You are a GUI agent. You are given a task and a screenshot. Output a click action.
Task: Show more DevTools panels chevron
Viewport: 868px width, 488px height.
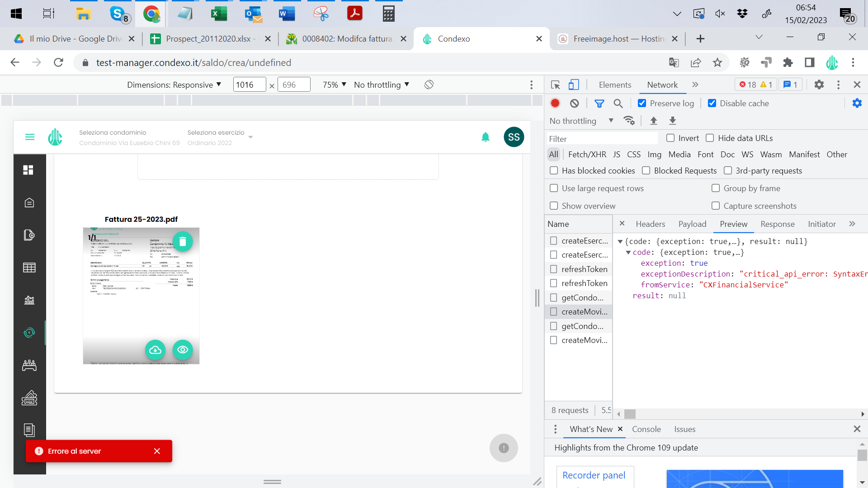(x=695, y=85)
